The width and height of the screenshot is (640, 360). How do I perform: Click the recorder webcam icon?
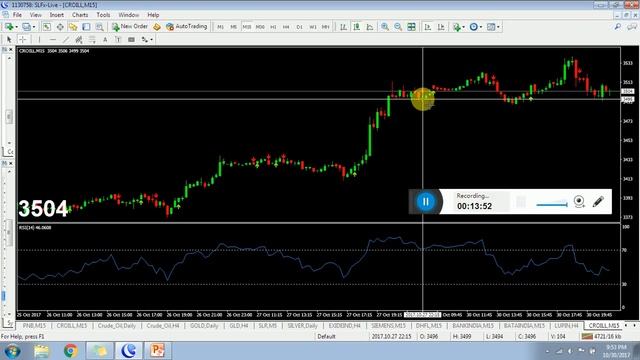click(x=579, y=201)
